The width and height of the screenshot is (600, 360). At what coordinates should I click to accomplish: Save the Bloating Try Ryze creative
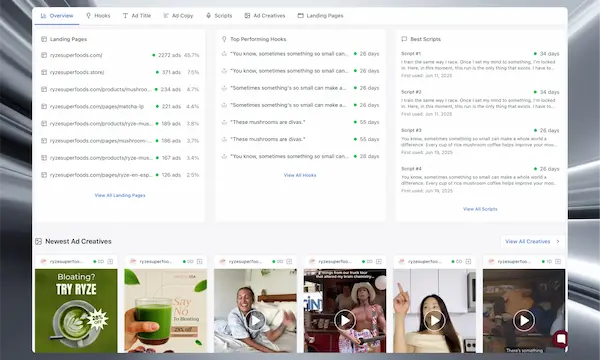110,261
